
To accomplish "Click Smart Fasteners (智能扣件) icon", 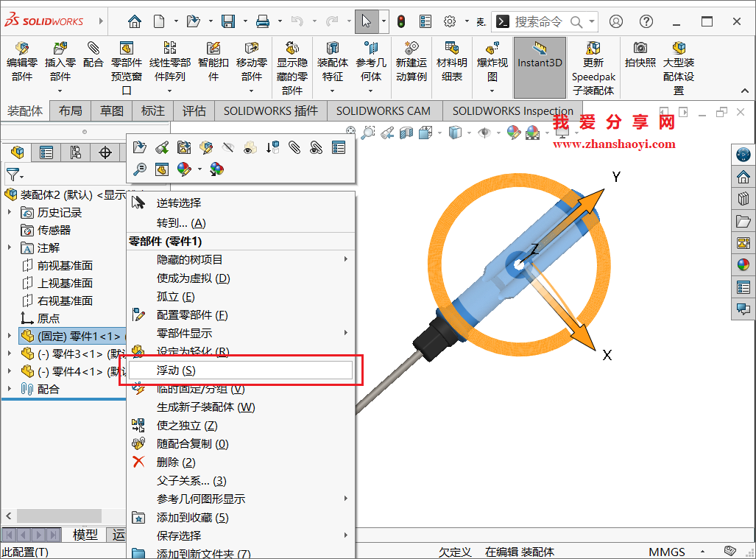I will coord(213,48).
